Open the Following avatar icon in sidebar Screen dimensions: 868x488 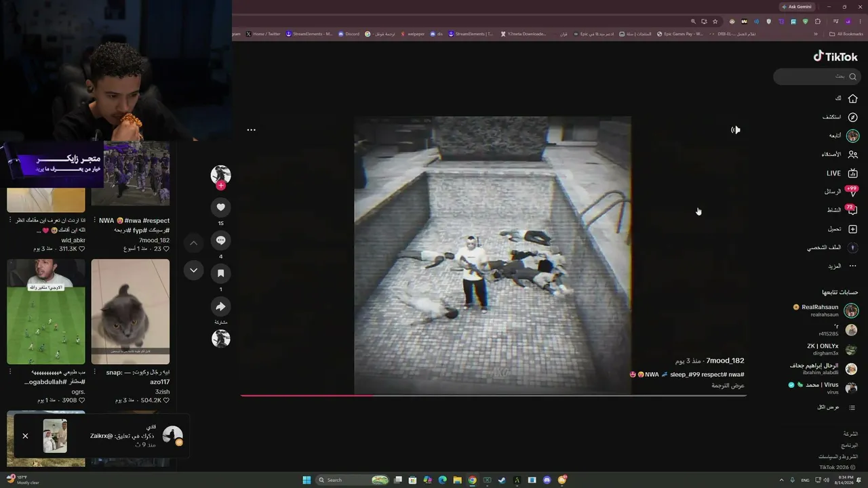click(852, 136)
